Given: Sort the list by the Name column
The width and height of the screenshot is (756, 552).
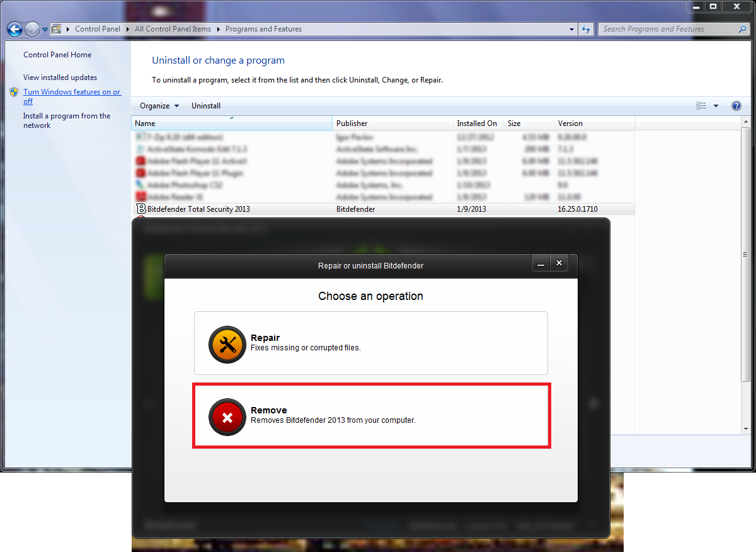Looking at the screenshot, I should coord(232,124).
